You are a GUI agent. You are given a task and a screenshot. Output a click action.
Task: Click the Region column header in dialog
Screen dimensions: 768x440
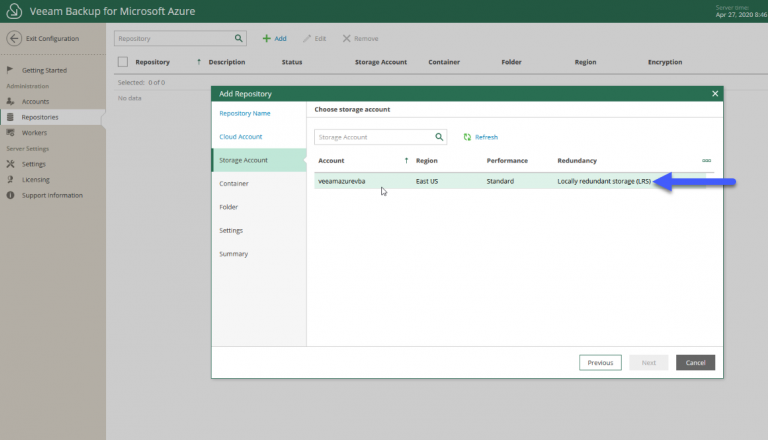[427, 161]
